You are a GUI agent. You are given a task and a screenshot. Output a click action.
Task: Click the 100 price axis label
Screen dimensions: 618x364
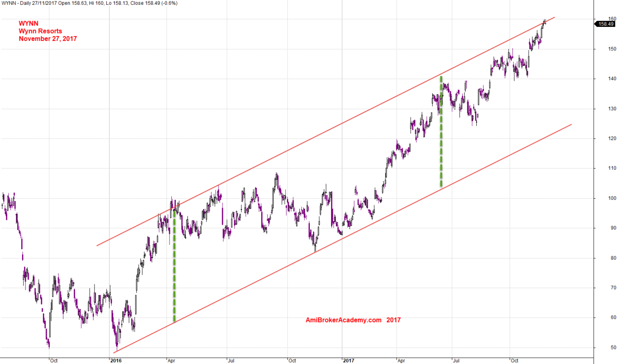(612, 198)
